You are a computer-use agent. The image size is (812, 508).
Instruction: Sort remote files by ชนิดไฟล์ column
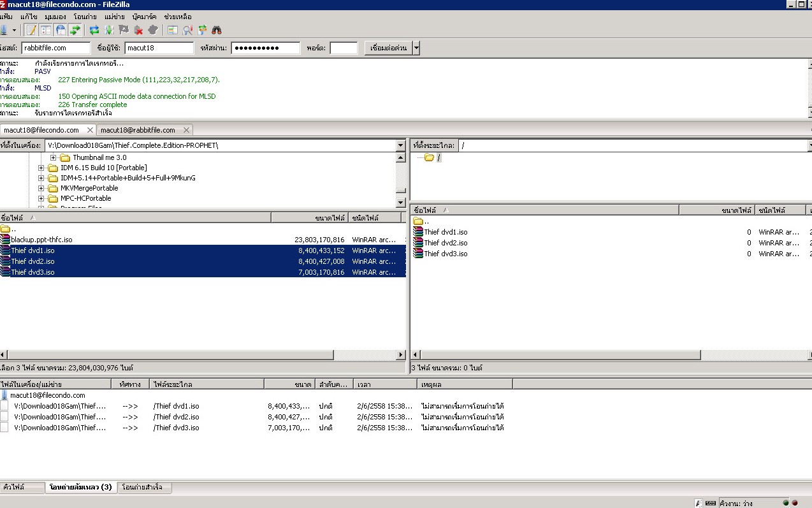pyautogui.click(x=781, y=210)
